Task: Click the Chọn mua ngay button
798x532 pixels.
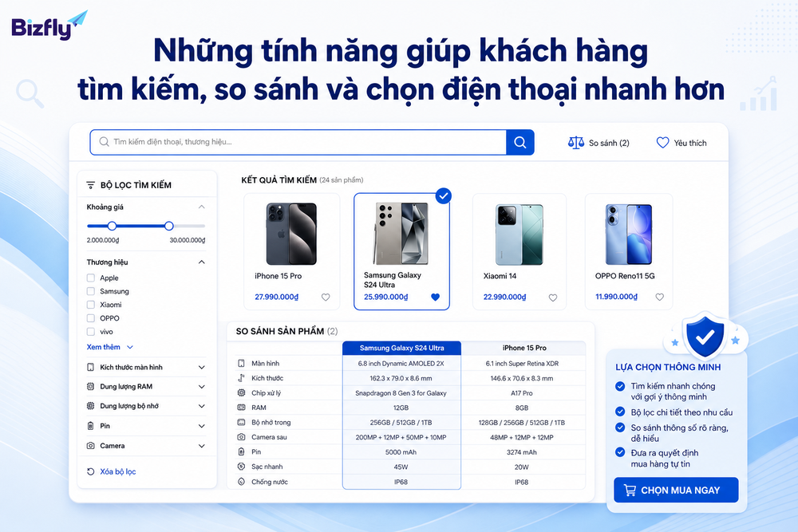Action: pyautogui.click(x=676, y=490)
